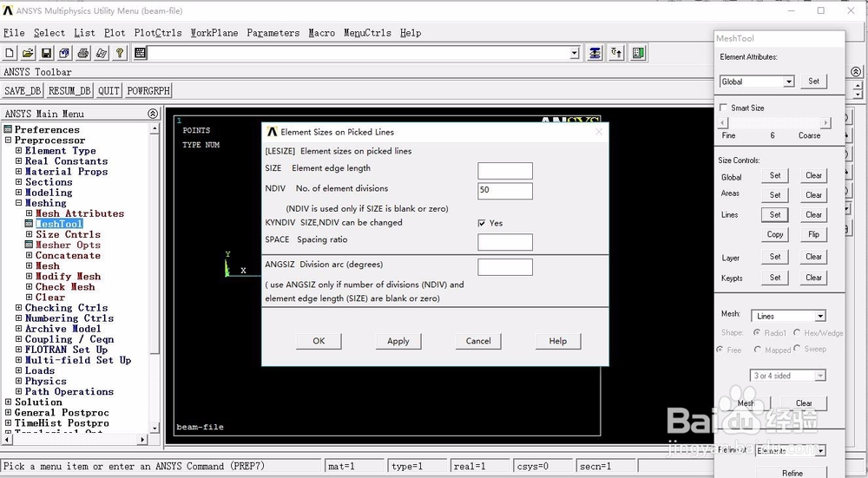
Task: Click the printer icon in the toolbar
Action: tap(83, 53)
